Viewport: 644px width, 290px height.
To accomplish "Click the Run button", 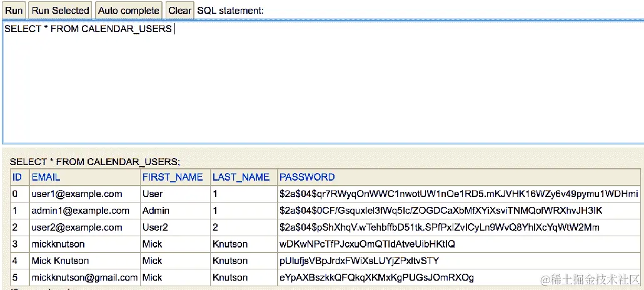I will click(x=14, y=10).
